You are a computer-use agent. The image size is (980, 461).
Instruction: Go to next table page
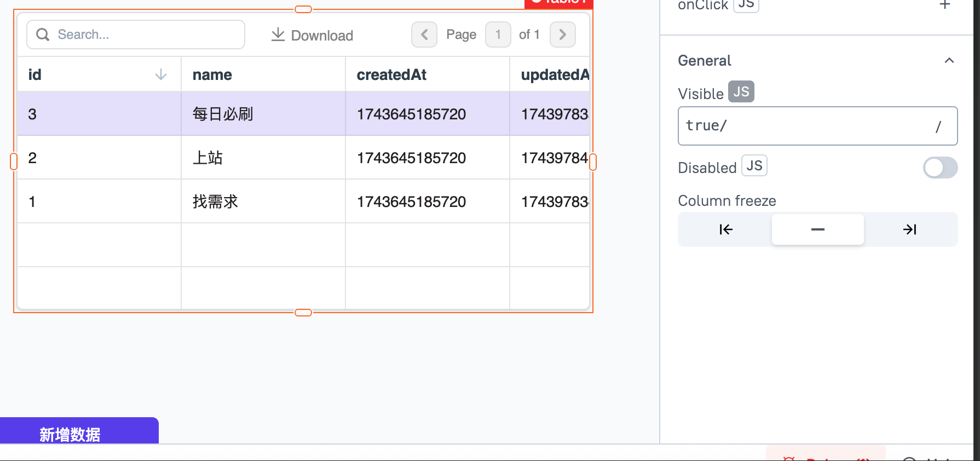coord(562,34)
